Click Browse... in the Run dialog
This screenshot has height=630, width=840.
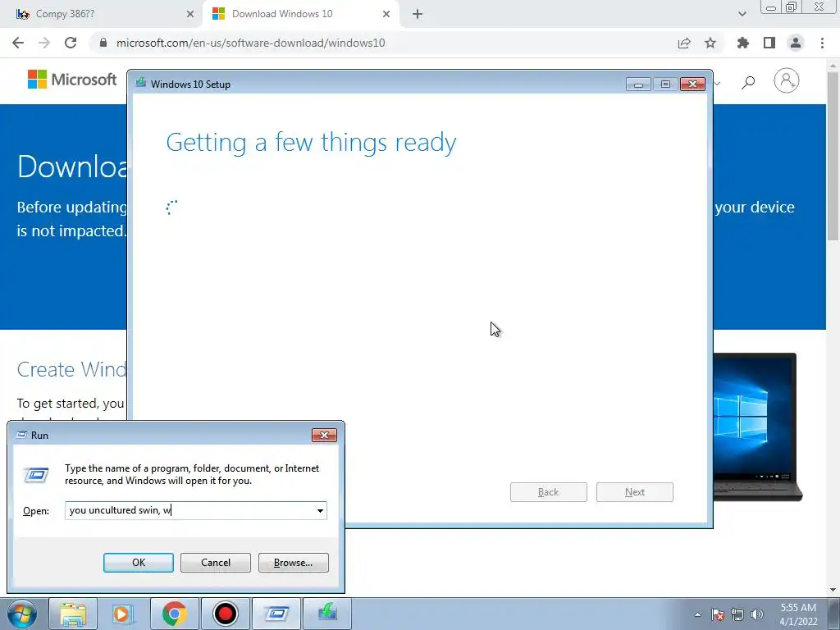(x=293, y=563)
